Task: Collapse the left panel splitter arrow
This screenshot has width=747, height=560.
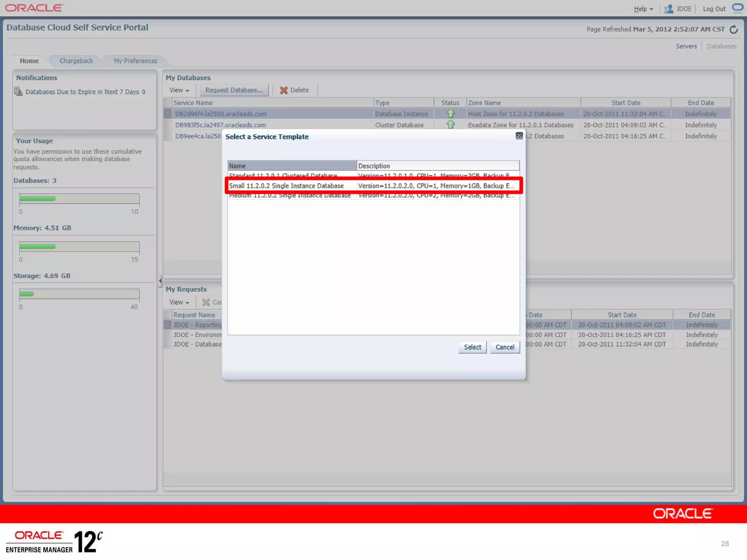Action: (x=160, y=281)
